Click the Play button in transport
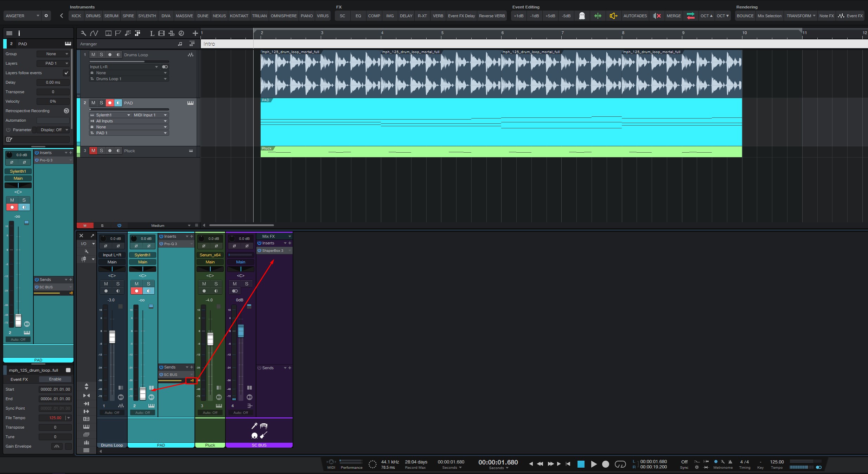Viewport: 868px width, 474px height. click(594, 464)
